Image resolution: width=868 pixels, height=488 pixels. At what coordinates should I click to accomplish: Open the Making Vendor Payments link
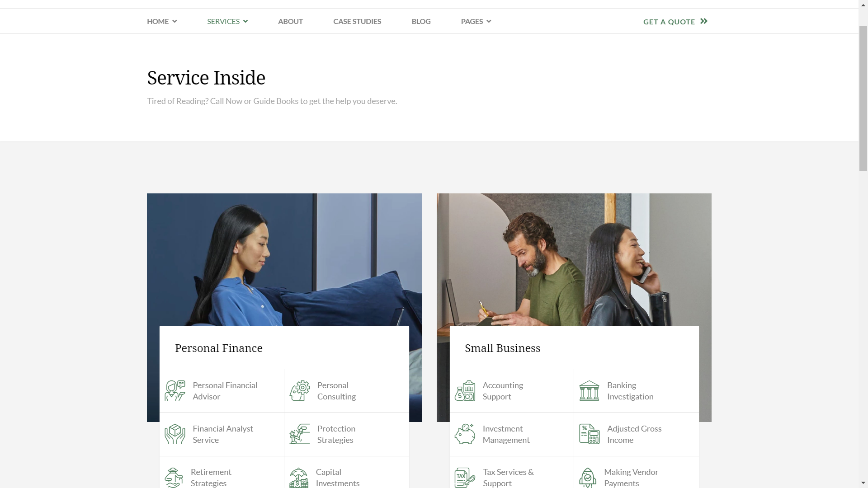[631, 478]
